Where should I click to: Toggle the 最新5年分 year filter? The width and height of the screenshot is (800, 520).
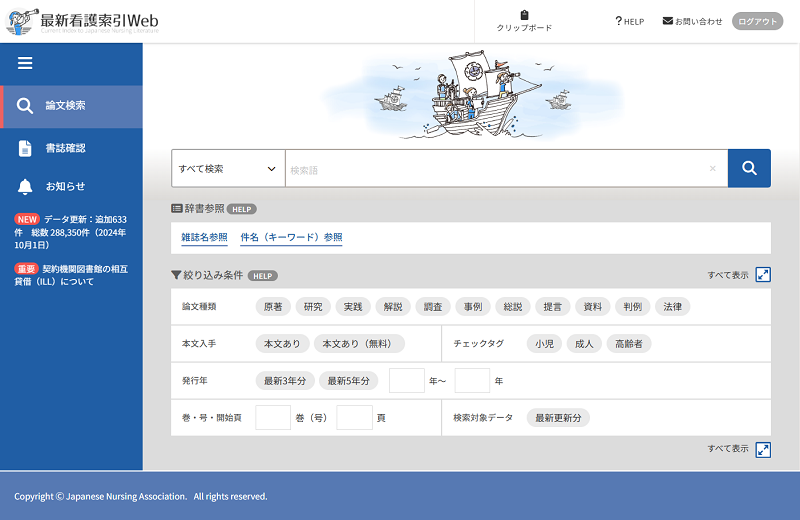point(348,381)
